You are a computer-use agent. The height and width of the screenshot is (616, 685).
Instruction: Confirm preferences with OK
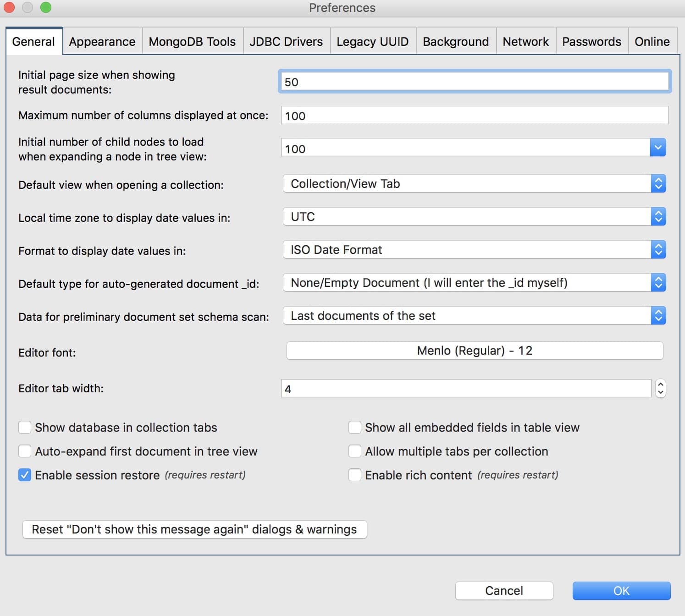coord(621,591)
